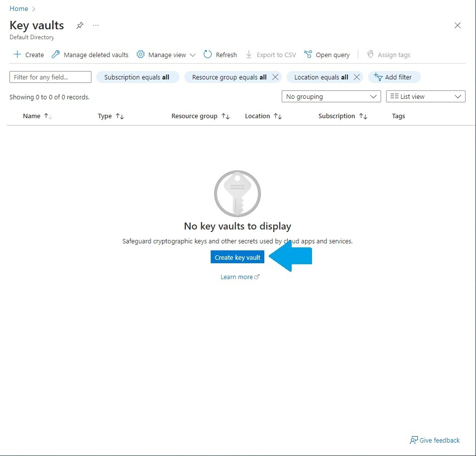This screenshot has height=456, width=476.
Task: Click the 'Showing 0 to 0 of 0 records' text
Action: click(x=50, y=97)
